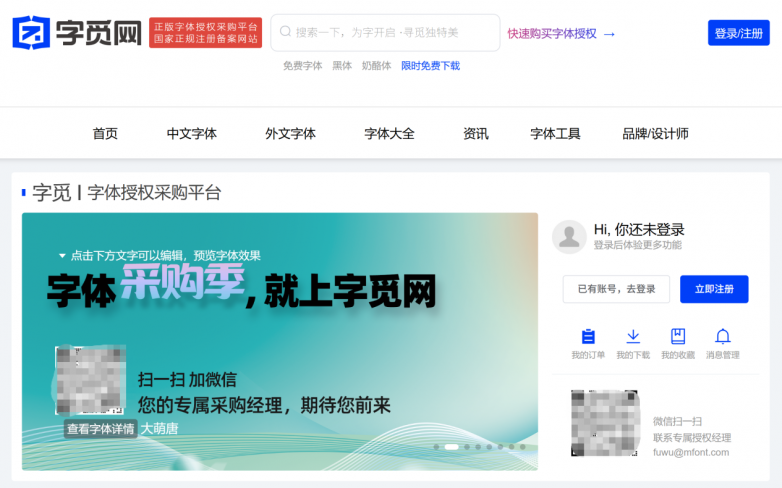Click the gray user avatar icon
Viewport: 782px width, 488px height.
[569, 237]
